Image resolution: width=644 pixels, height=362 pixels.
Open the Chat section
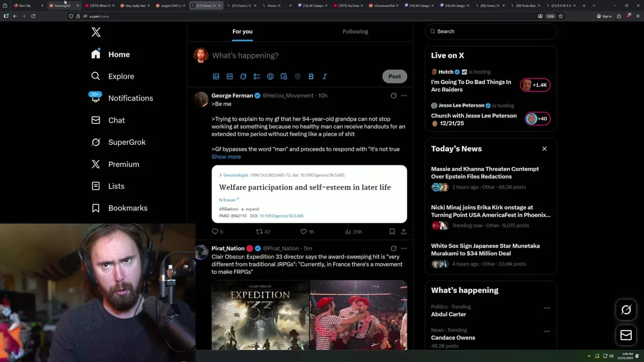(108, 120)
